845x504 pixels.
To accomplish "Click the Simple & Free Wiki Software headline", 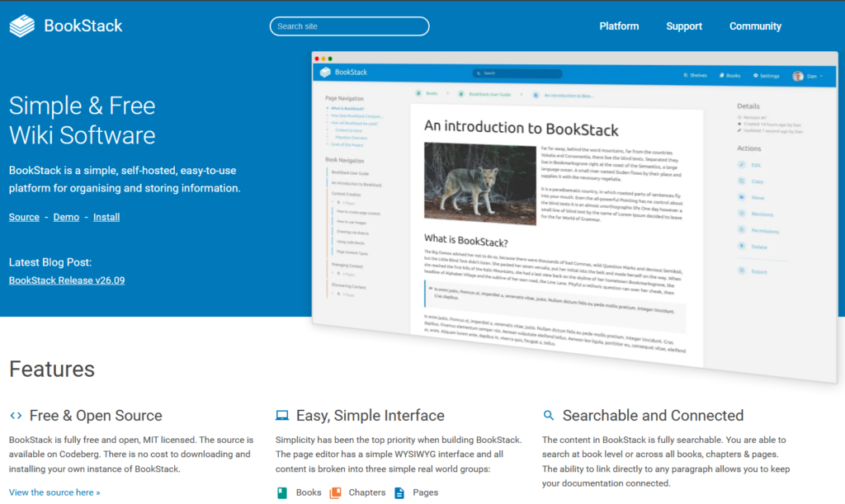I will (x=83, y=120).
